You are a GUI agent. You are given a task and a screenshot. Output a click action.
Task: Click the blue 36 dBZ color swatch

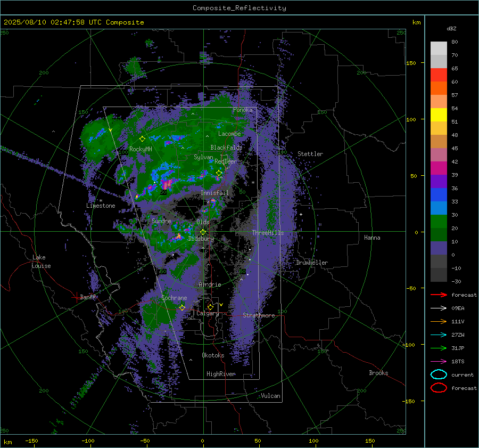click(439, 195)
